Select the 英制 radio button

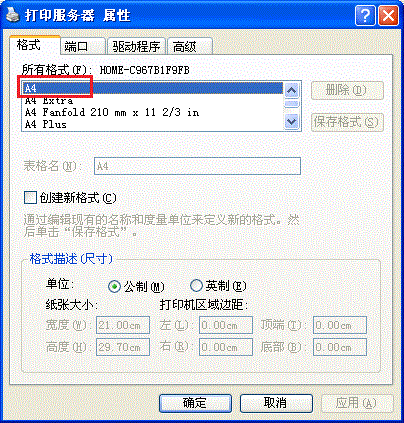(x=196, y=285)
